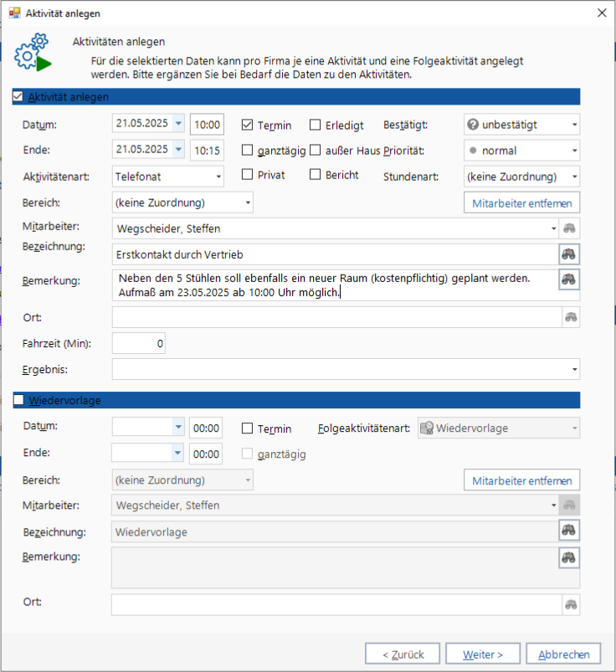This screenshot has width=616, height=672.
Task: Expand the Mitarbeiter Wegscheider, Steffen dropdown
Action: (554, 228)
